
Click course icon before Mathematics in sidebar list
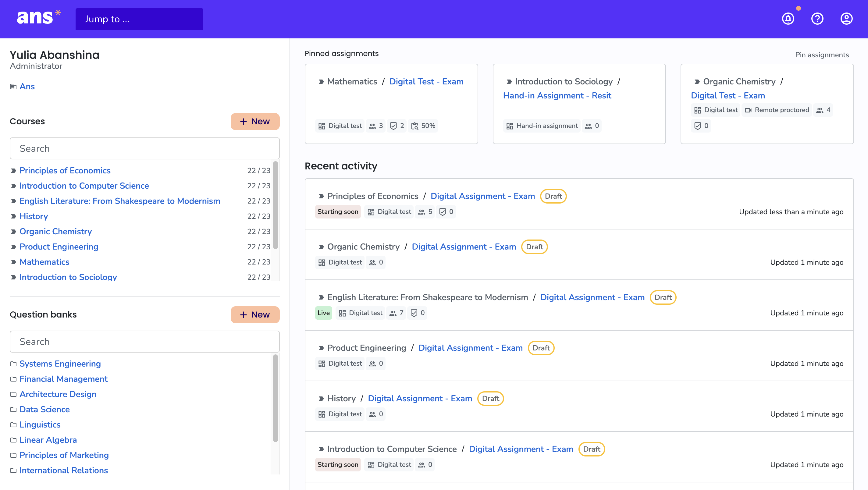tap(13, 262)
